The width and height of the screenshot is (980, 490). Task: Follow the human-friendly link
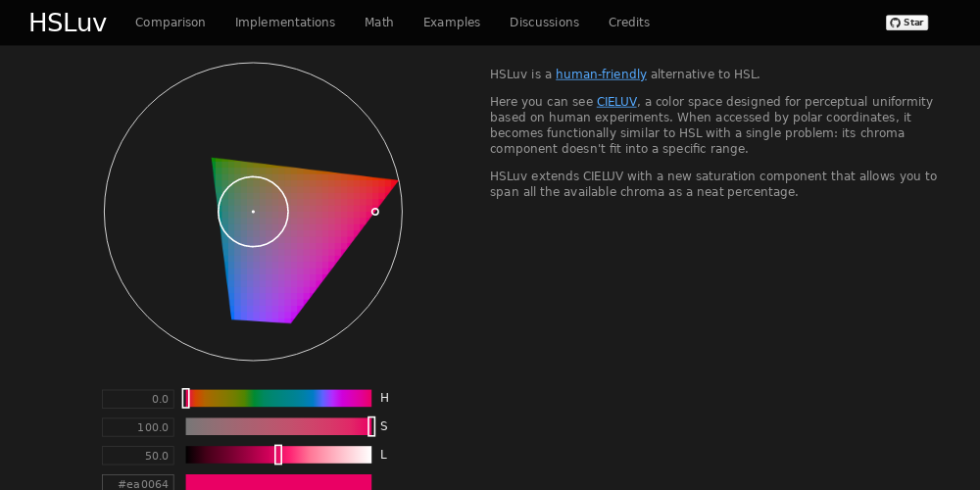[601, 74]
